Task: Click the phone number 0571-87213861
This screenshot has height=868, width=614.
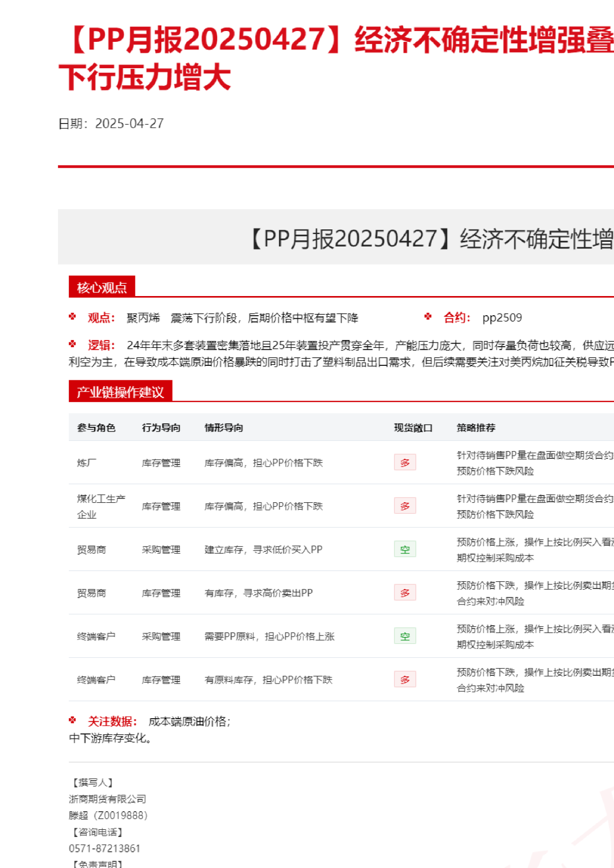Action: pyautogui.click(x=104, y=848)
